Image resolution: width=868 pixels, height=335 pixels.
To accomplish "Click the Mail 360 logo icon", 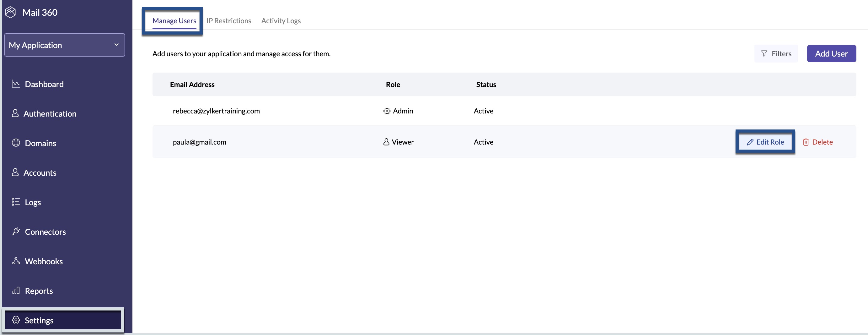I will (10, 13).
